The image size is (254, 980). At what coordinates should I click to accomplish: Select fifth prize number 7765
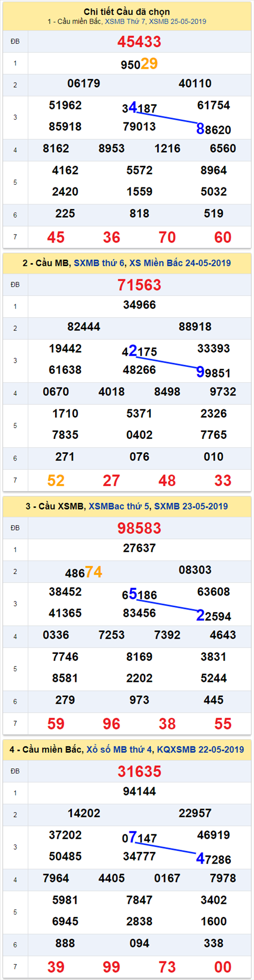214,435
